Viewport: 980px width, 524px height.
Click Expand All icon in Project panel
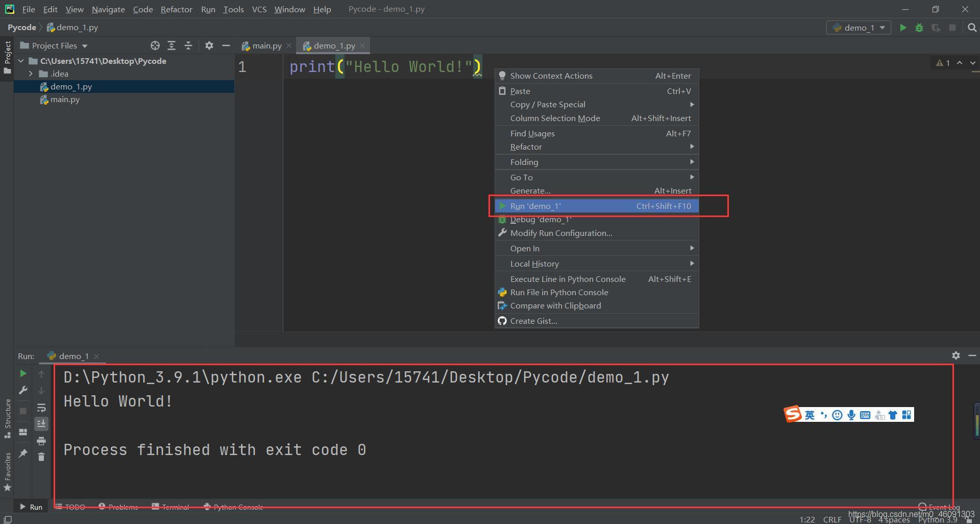[171, 45]
